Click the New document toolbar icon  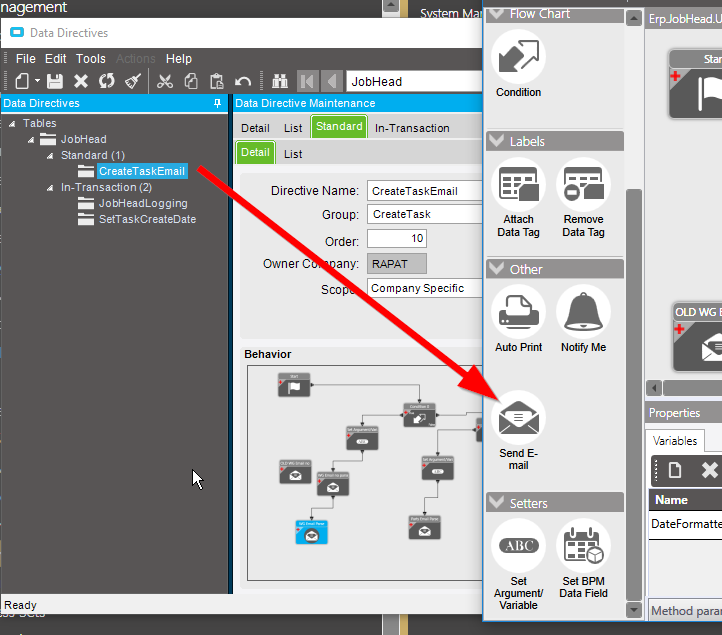22,82
